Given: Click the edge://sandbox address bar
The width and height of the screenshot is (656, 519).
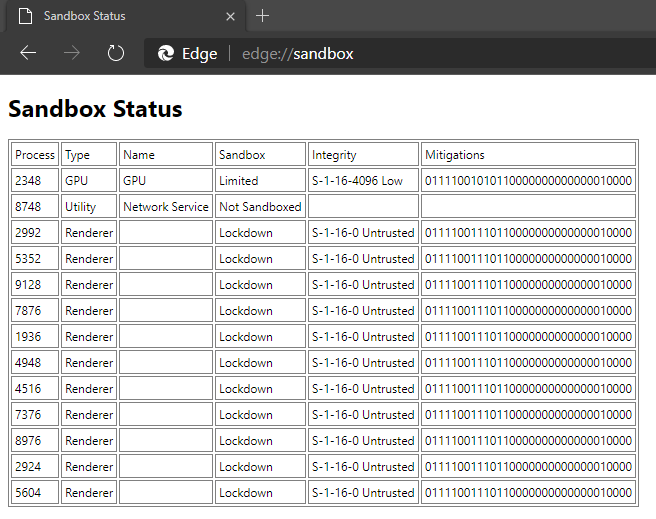Looking at the screenshot, I should (298, 54).
